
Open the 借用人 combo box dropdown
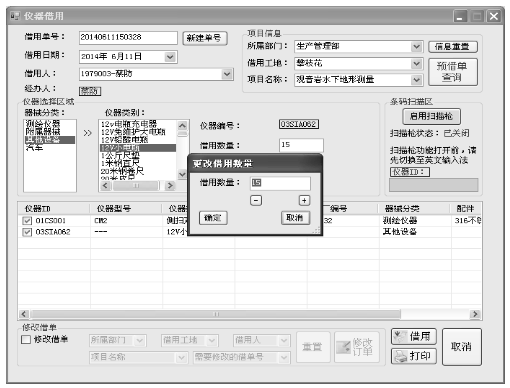click(227, 74)
